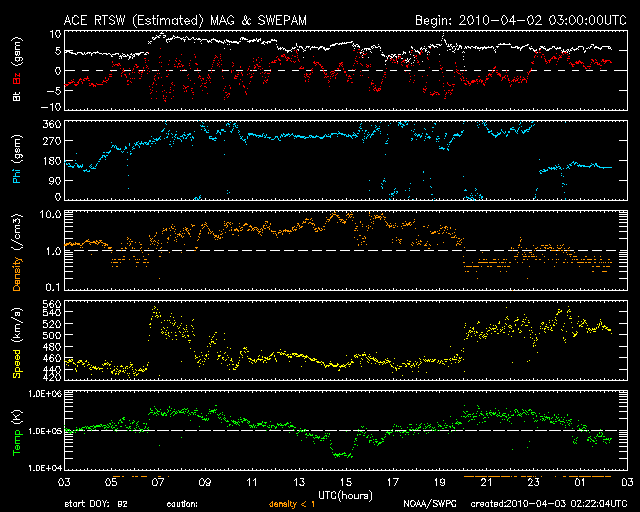The image size is (640, 512).
Task: Click the '180' Phi axis value
Action: pyautogui.click(x=52, y=161)
